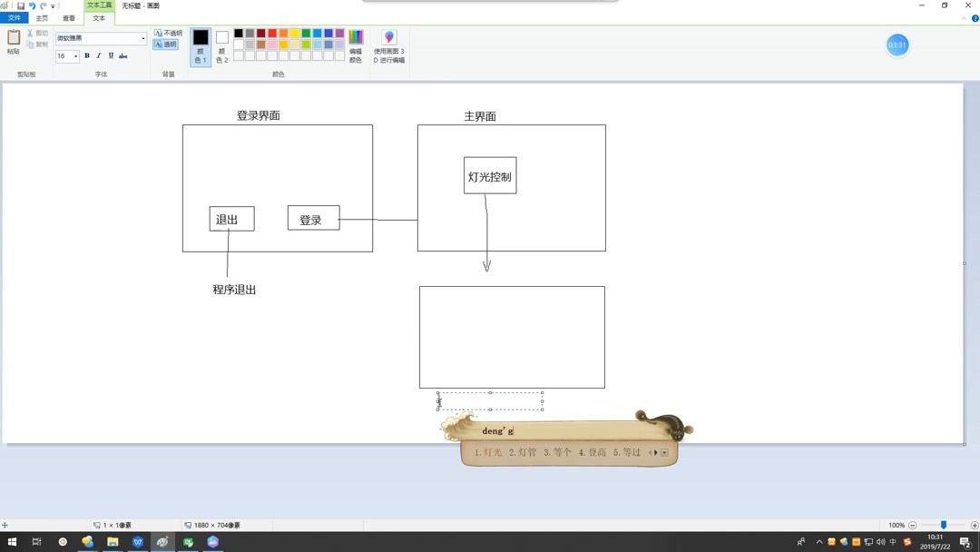Toggle bold formatting for the text
Image resolution: width=980 pixels, height=552 pixels.
pyautogui.click(x=86, y=55)
